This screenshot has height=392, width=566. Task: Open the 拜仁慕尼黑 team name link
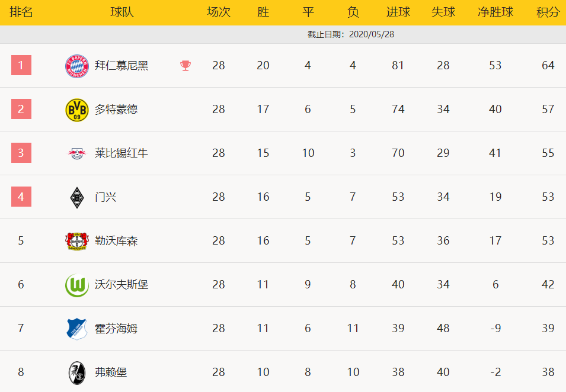tap(121, 66)
